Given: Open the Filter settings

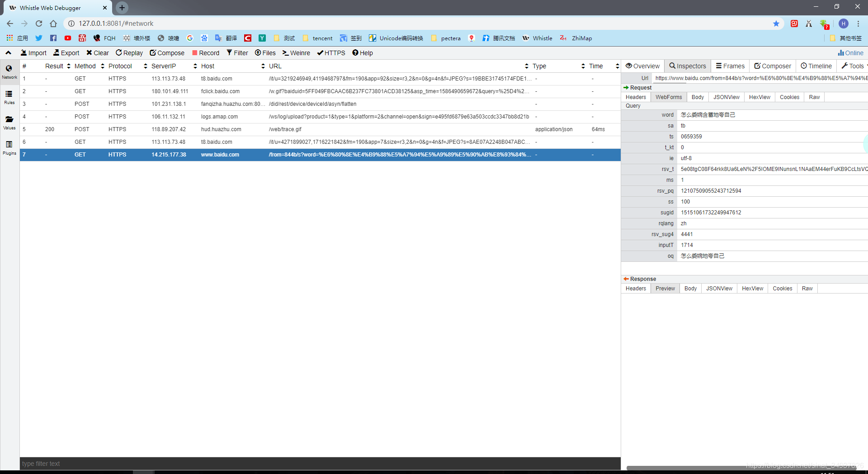Looking at the screenshot, I should click(237, 53).
